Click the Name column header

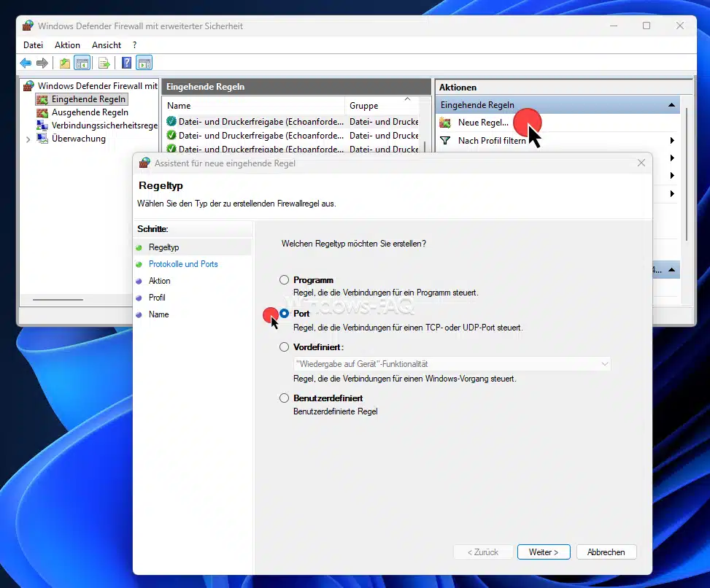point(254,106)
